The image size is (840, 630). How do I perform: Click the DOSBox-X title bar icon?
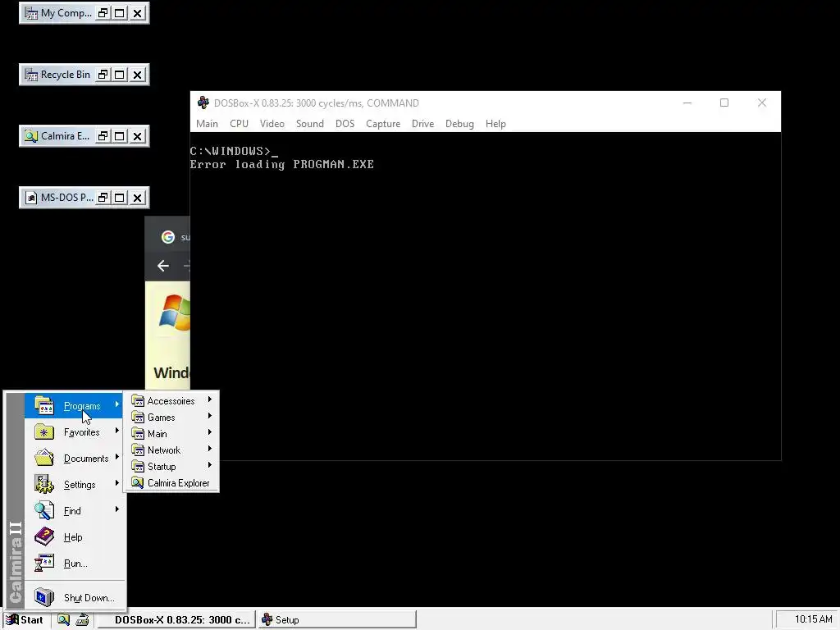coord(203,103)
